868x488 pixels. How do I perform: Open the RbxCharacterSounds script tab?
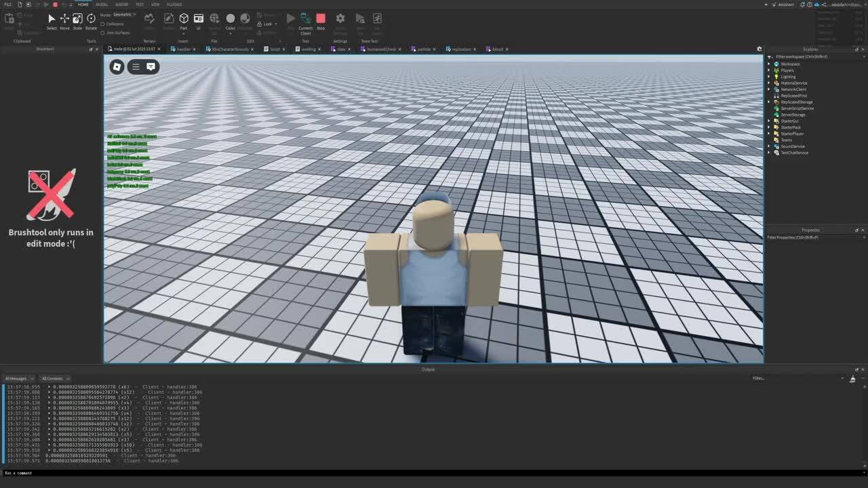pyautogui.click(x=230, y=49)
